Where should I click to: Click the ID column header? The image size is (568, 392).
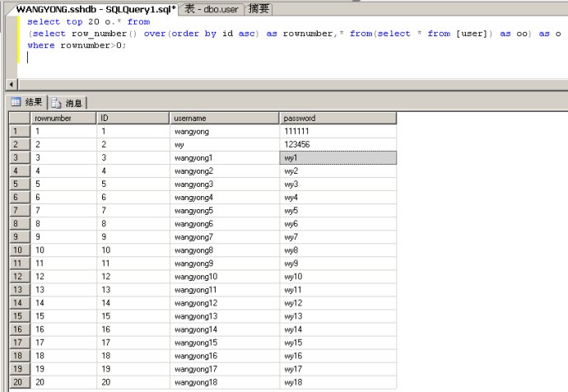(132, 118)
